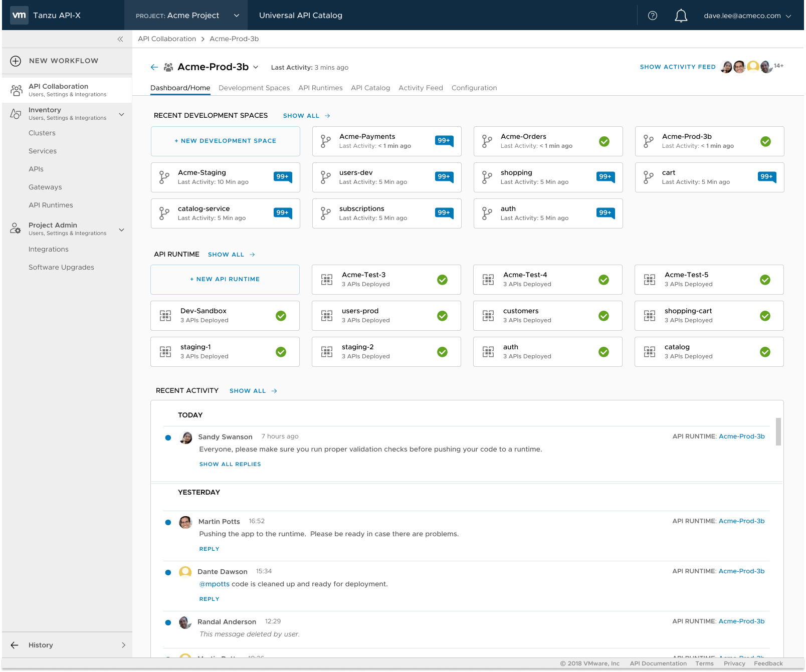This screenshot has height=672, width=806.
Task: Open the subscriptions development space card
Action: click(x=387, y=213)
